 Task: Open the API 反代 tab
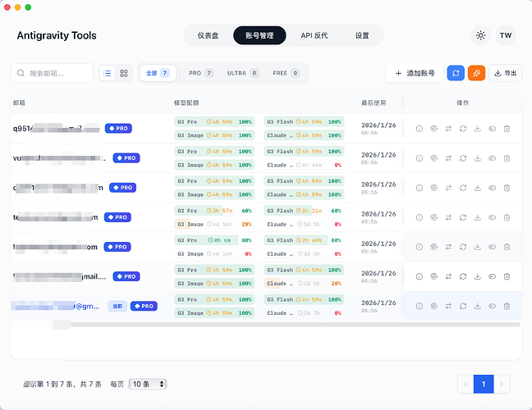314,35
